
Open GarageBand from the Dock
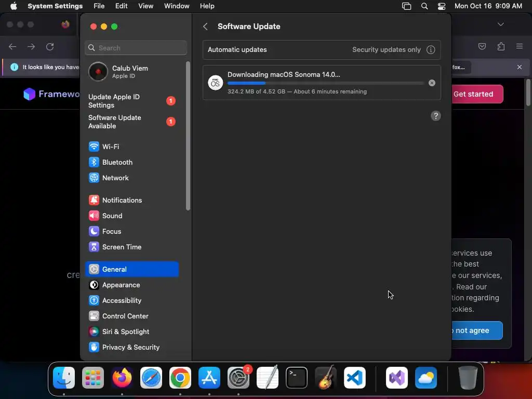pyautogui.click(x=326, y=378)
